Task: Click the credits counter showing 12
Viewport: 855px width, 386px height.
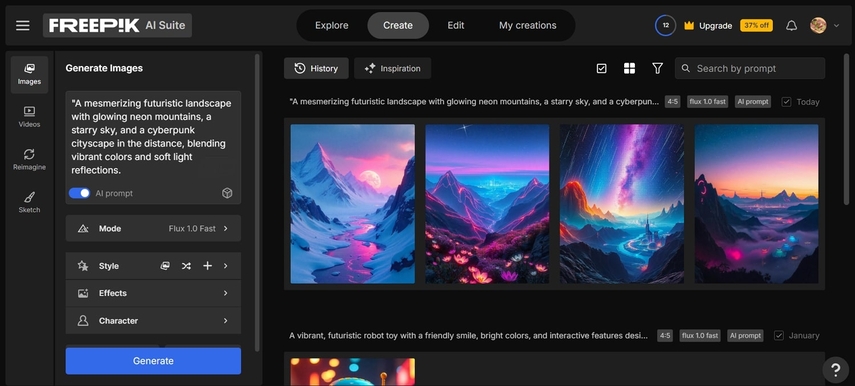Action: [666, 26]
